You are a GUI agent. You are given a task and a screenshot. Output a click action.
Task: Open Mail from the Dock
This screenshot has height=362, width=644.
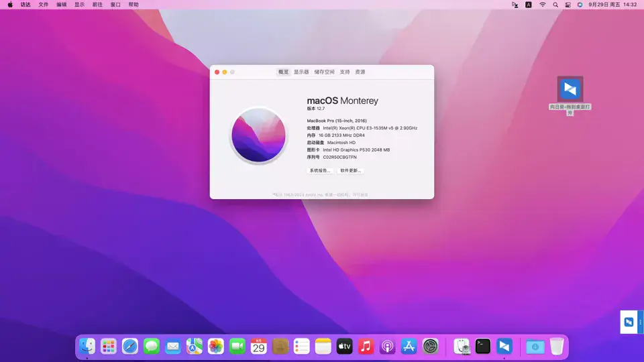[x=173, y=347]
